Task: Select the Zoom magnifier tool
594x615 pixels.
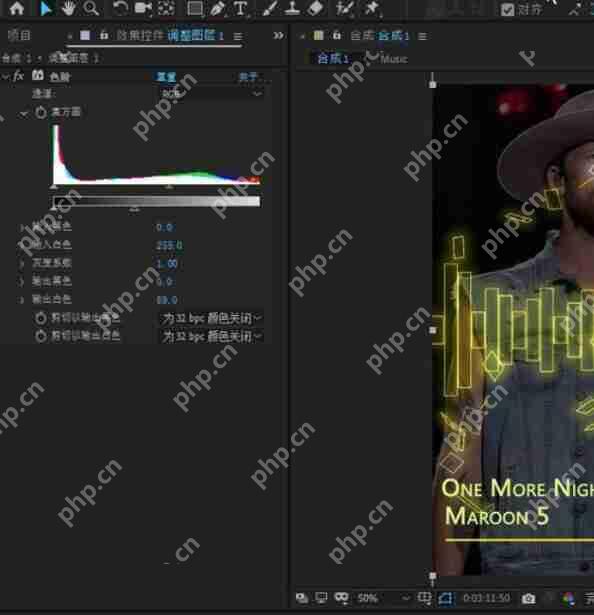Action: pyautogui.click(x=91, y=8)
